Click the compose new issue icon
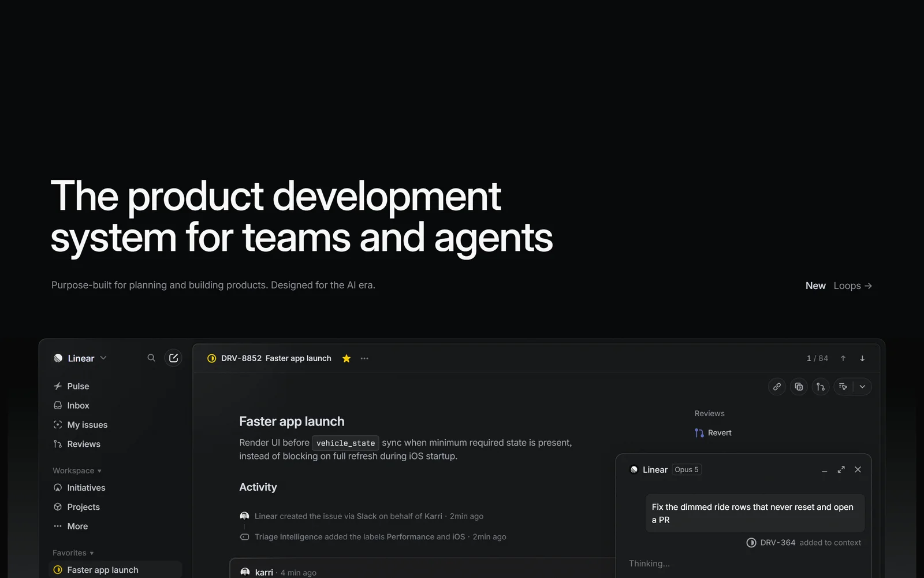 [x=173, y=358]
